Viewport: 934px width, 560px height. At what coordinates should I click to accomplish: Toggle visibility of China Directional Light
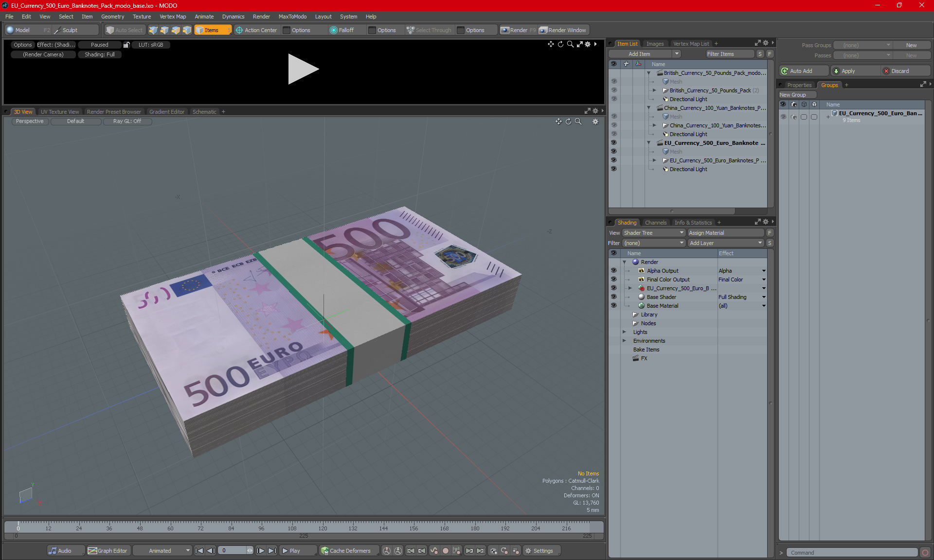(x=613, y=134)
